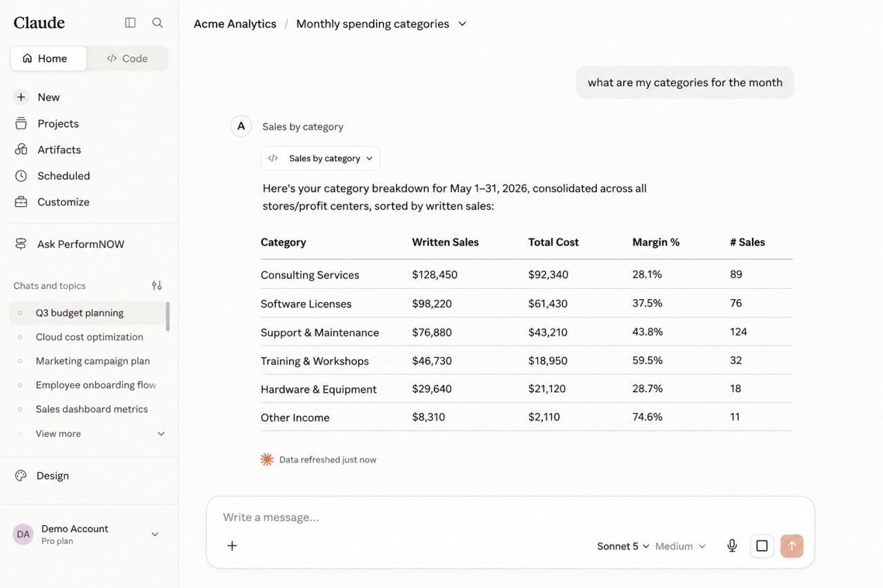Focus the Write a message input

[510, 517]
